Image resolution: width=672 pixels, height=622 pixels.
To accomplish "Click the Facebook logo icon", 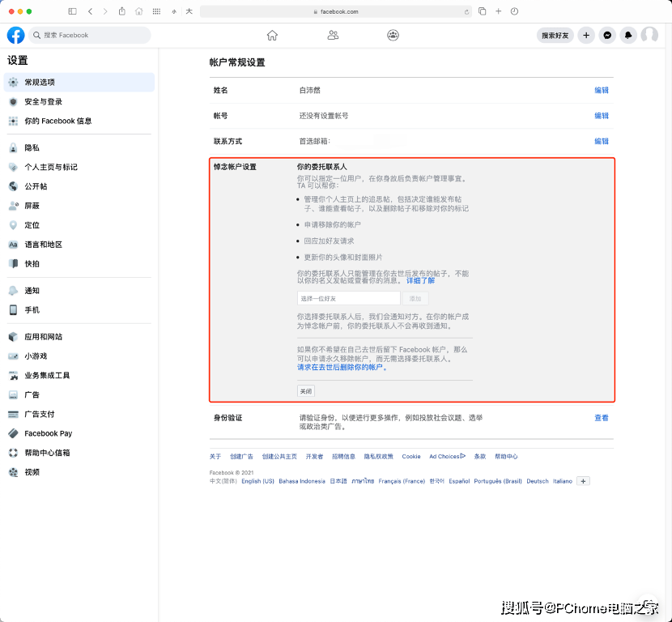I will (16, 35).
